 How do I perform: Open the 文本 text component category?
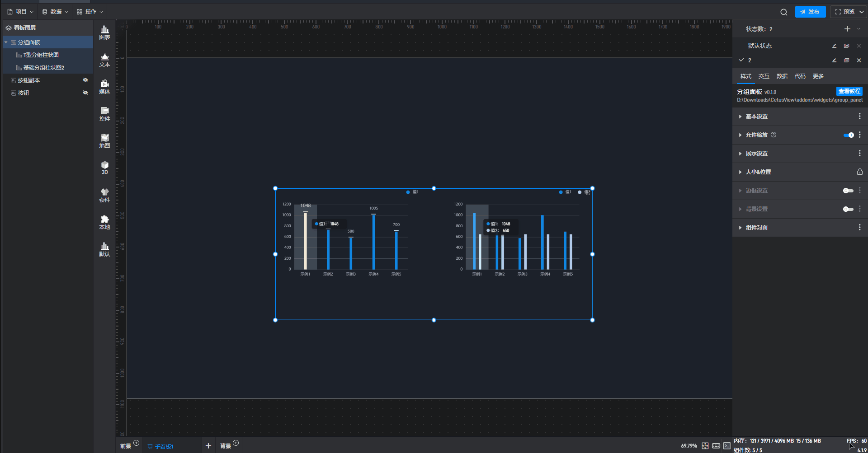104,60
